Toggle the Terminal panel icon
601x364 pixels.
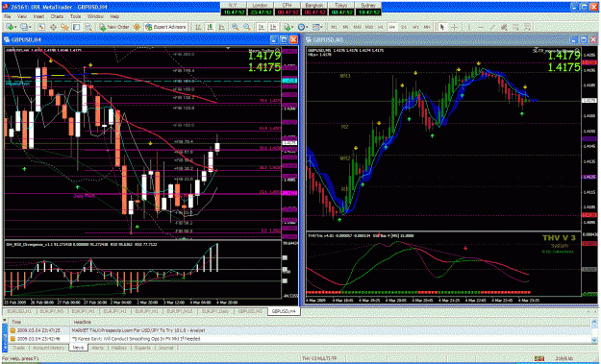[x=77, y=27]
